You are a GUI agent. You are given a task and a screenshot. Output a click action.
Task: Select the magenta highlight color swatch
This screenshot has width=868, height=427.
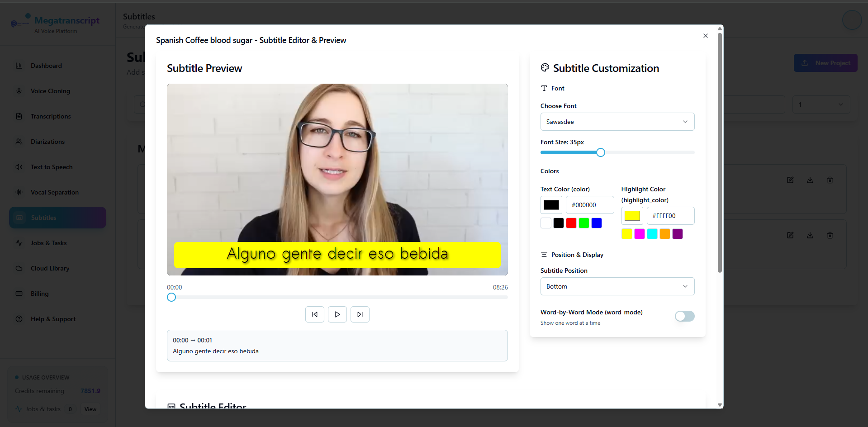(x=639, y=234)
